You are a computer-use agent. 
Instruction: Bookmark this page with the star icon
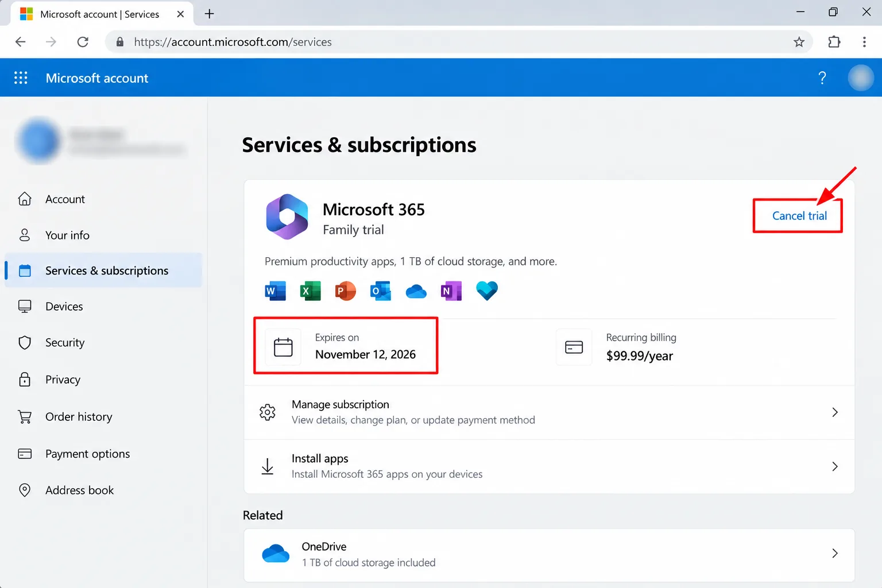pos(799,42)
